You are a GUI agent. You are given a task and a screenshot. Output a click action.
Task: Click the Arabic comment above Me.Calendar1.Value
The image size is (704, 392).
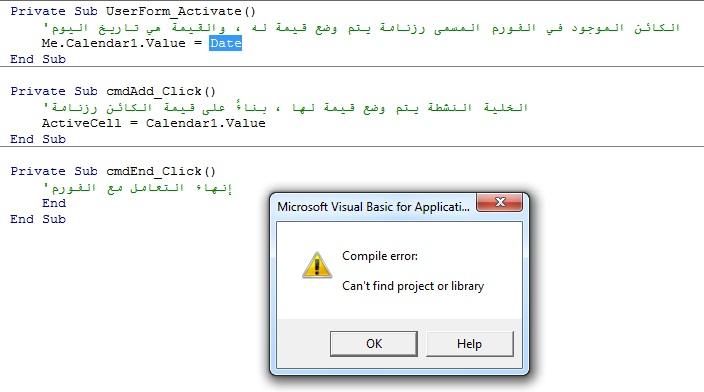pyautogui.click(x=362, y=28)
